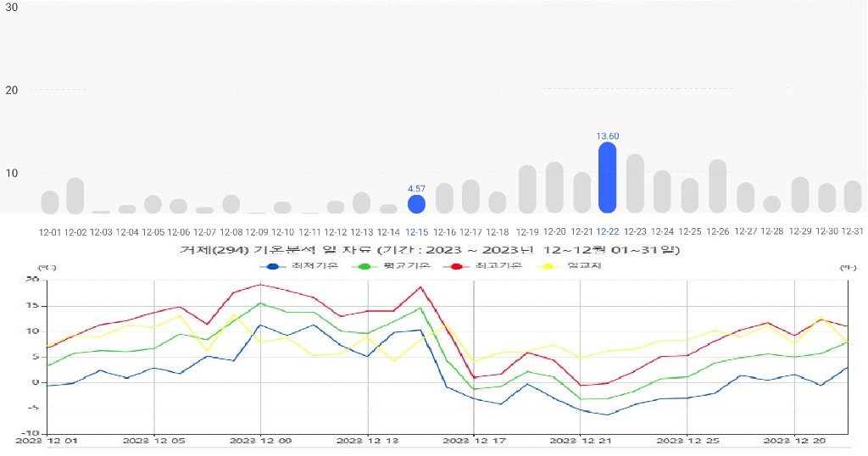Select the highlighted blue bar for 12-22
The height and width of the screenshot is (456, 868).
pos(607,178)
